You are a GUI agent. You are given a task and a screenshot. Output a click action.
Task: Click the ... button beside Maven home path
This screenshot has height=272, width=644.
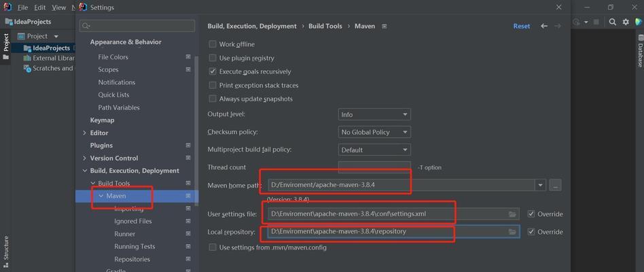click(x=555, y=186)
